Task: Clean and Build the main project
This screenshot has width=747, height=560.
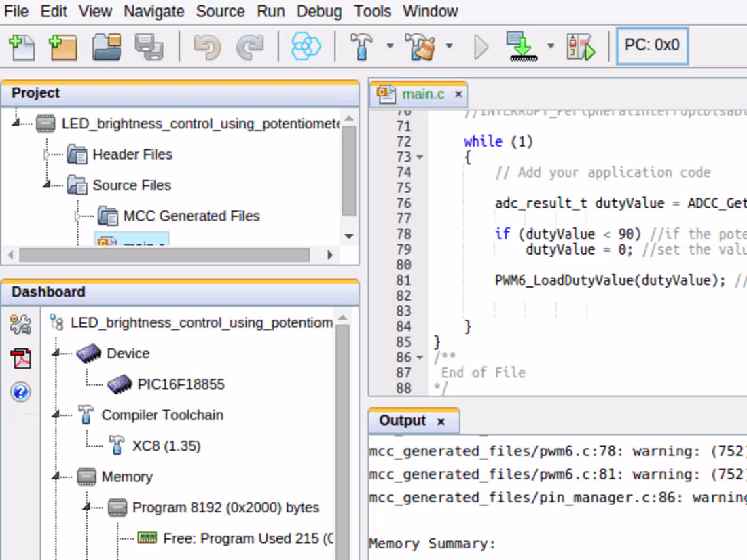Action: pos(422,47)
